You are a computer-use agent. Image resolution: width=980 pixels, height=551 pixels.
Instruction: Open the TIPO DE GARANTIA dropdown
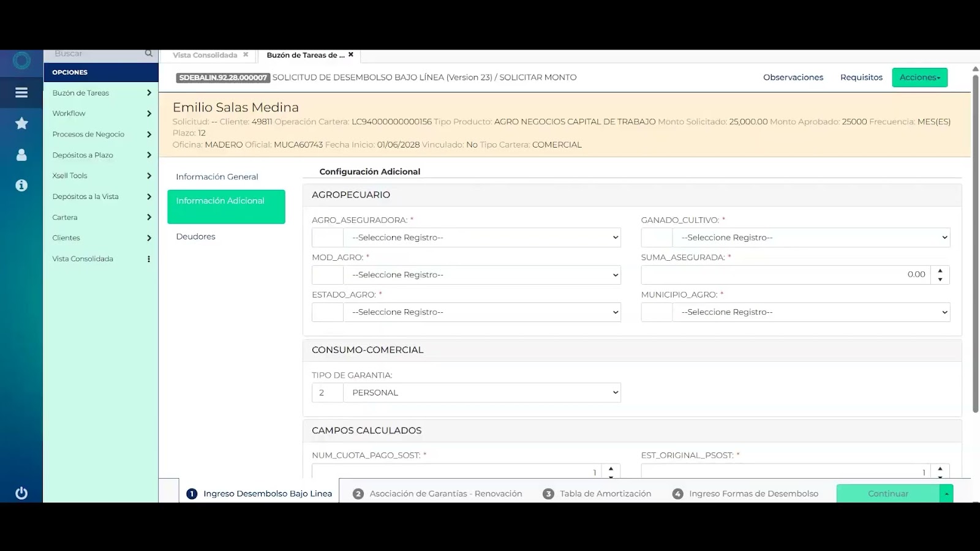pyautogui.click(x=482, y=392)
